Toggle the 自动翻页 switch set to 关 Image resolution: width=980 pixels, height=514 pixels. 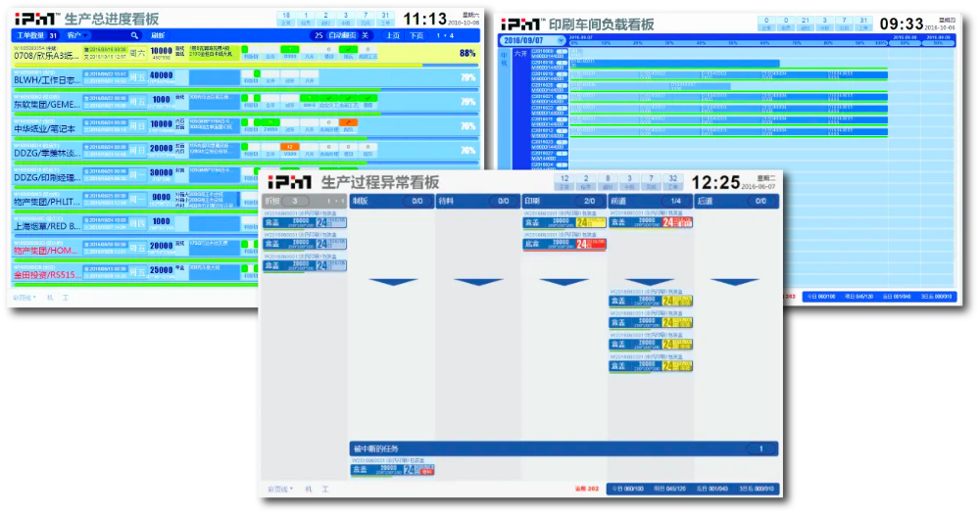point(365,35)
